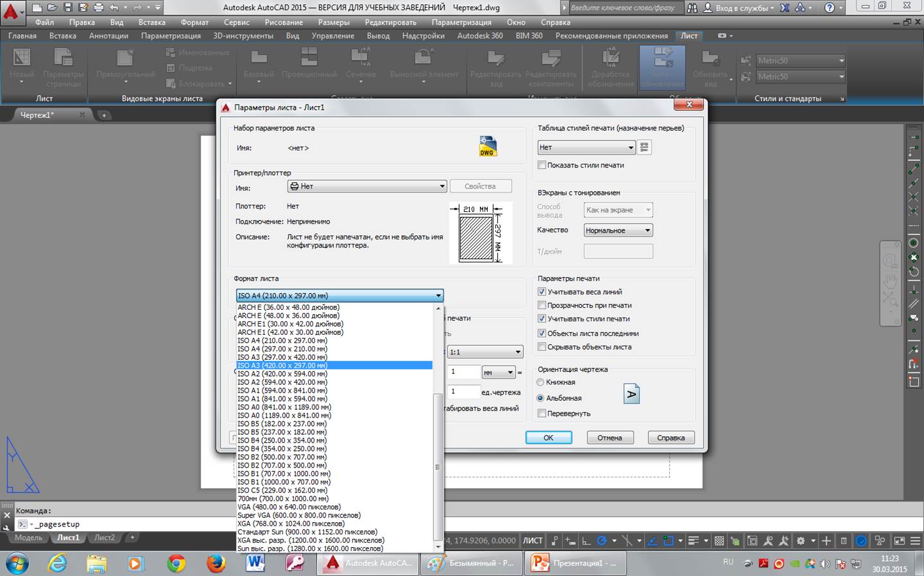Toggle the Plot with plot styles checkbox

pos(542,319)
